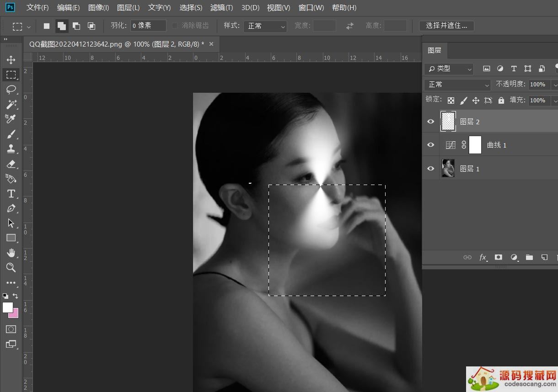
Task: Toggle visibility of 曲线 1 layer
Action: 430,145
